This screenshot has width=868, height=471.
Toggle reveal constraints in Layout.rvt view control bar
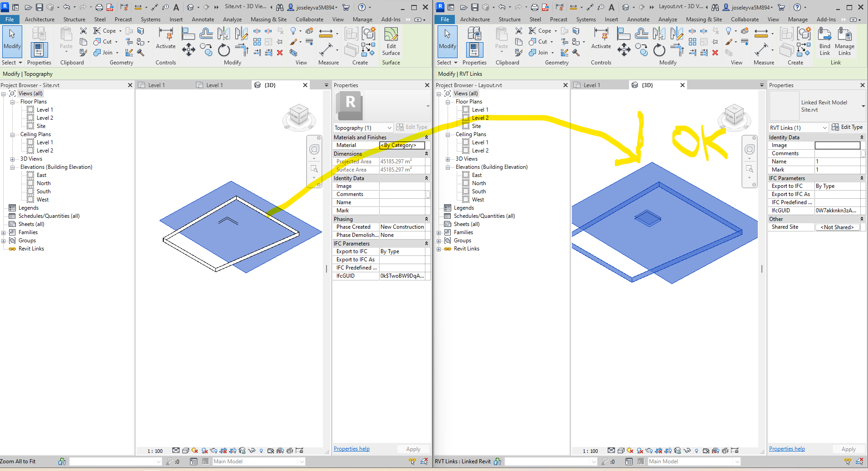point(735,451)
